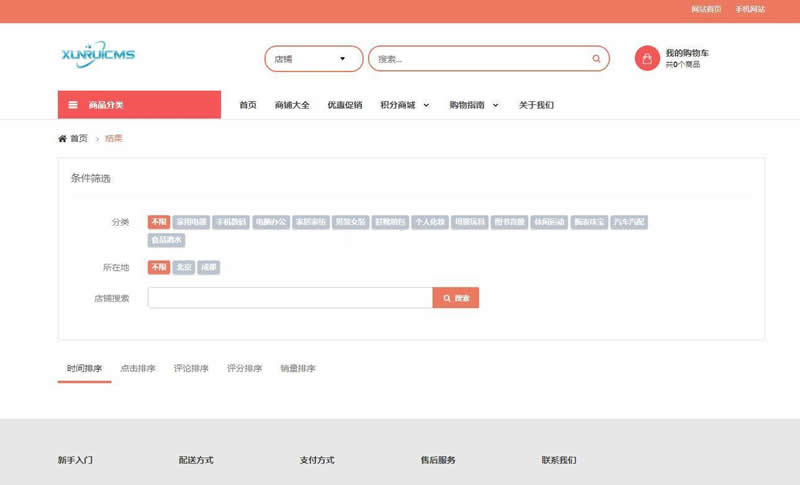Select the 北京 location filter tag
Image resolution: width=800 pixels, height=485 pixels.
click(184, 267)
